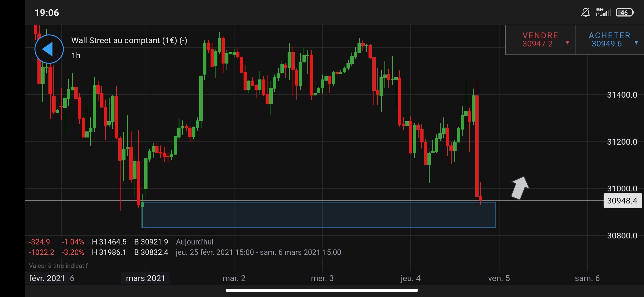Tap the févr. 2021 date label
Viewport: 644px width, 297px height.
point(47,278)
